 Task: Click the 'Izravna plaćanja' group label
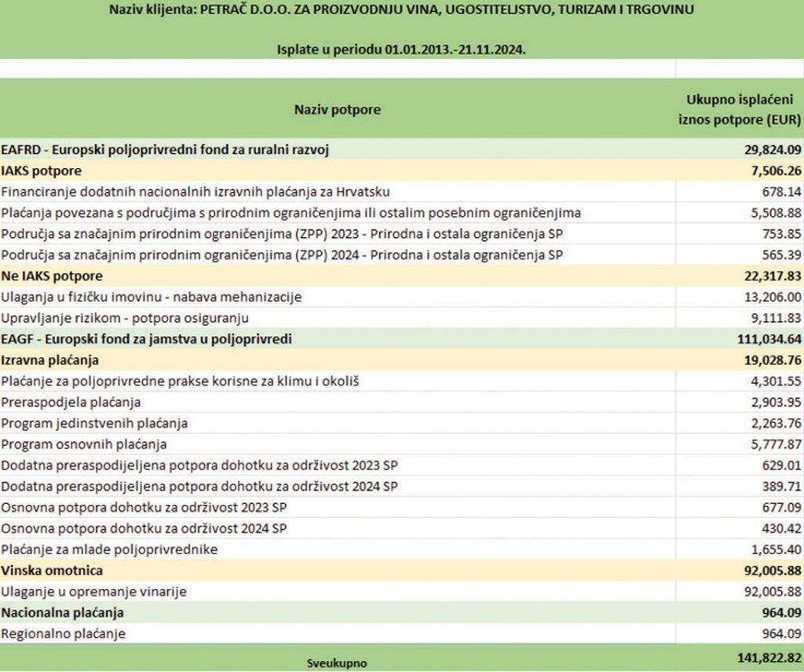point(49,360)
